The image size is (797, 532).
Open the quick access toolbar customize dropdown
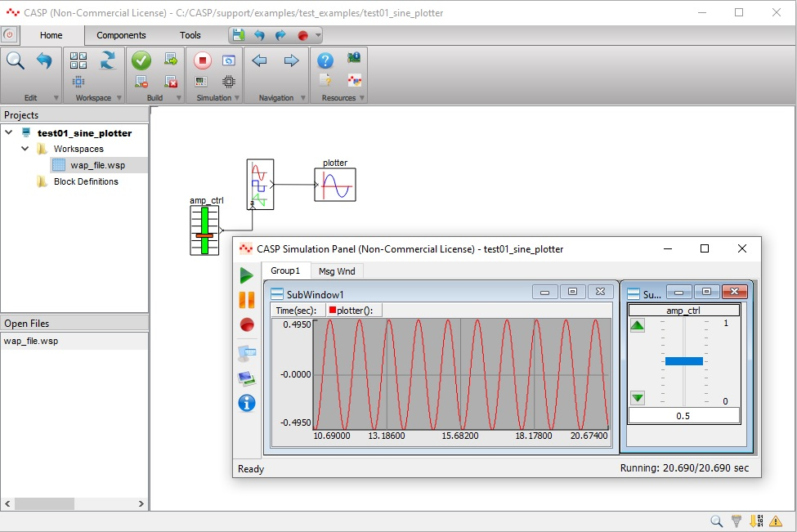click(x=318, y=36)
